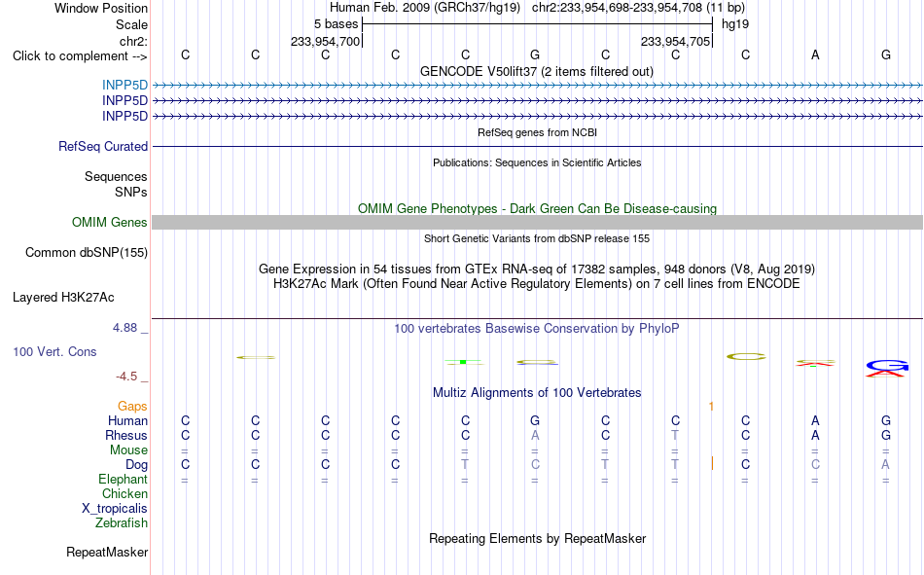Click the orange Gaps label

(x=132, y=407)
